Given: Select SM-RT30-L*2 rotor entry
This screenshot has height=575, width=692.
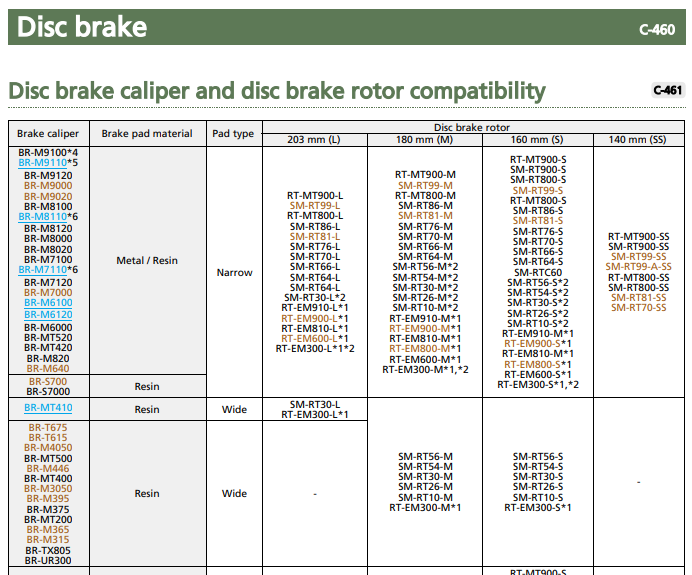Looking at the screenshot, I should point(315,297).
